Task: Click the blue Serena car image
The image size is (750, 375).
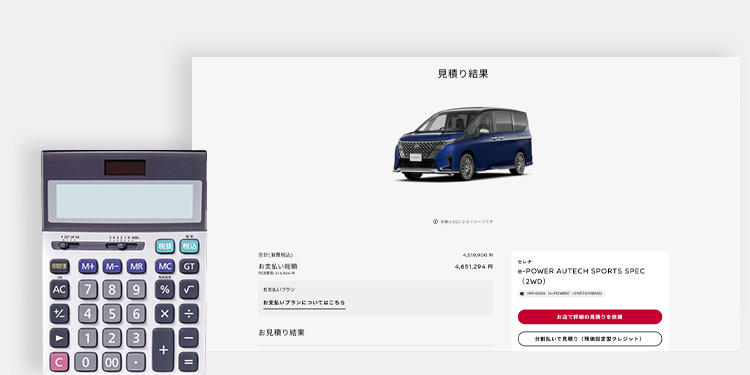Action: point(463,144)
